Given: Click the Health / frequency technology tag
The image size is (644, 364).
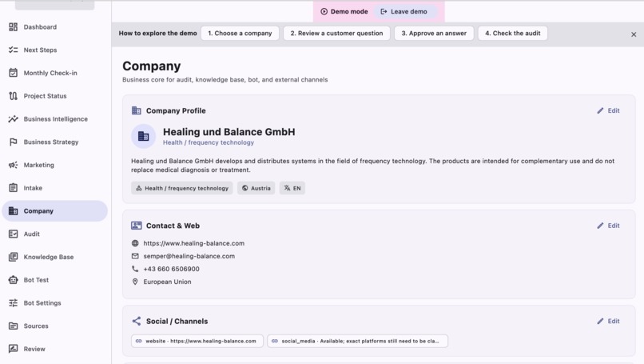Looking at the screenshot, I should 182,188.
